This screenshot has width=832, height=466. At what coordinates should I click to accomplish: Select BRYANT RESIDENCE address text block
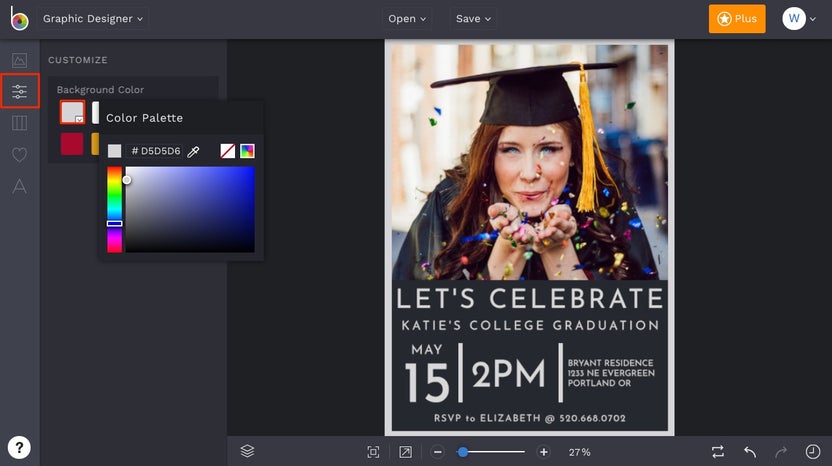[611, 373]
